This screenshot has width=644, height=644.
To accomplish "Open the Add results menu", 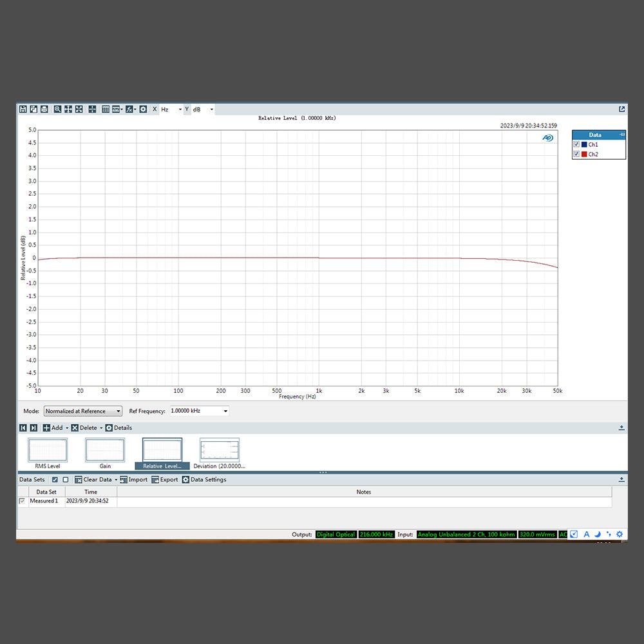I will (x=53, y=428).
